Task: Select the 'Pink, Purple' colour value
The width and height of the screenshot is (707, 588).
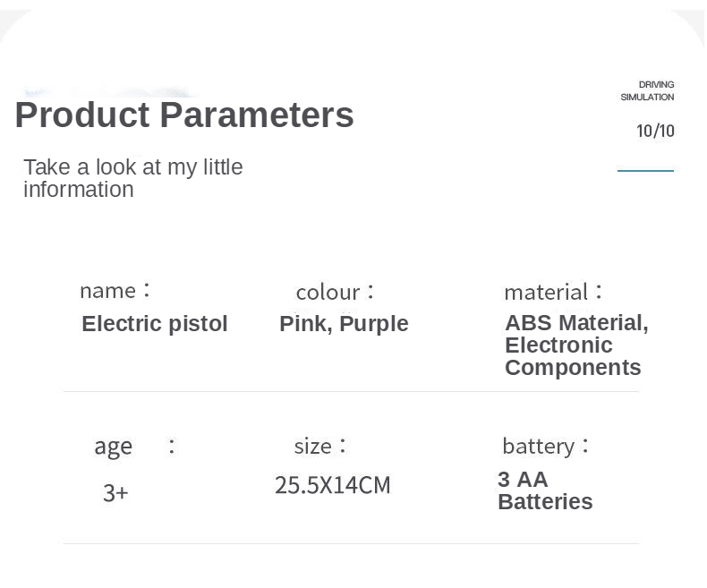Action: coord(344,324)
